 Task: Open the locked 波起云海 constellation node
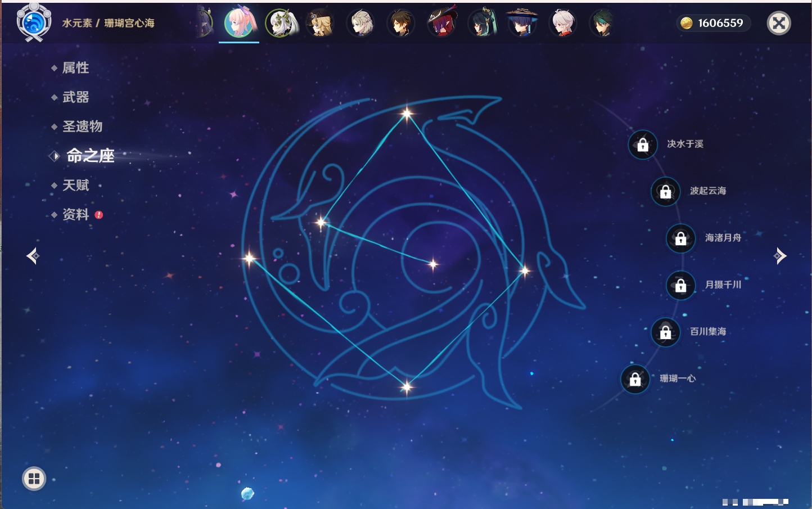666,191
